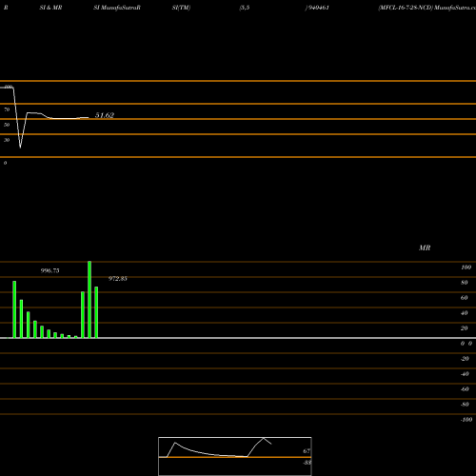Click the header text 'SI & MR'
The image size is (476, 476).
(50, 8)
